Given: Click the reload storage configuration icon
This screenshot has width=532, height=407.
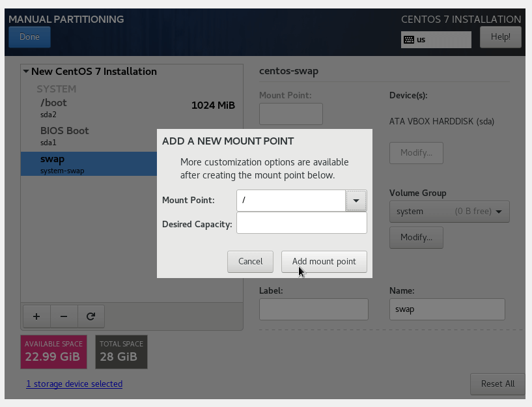Looking at the screenshot, I should (x=91, y=316).
